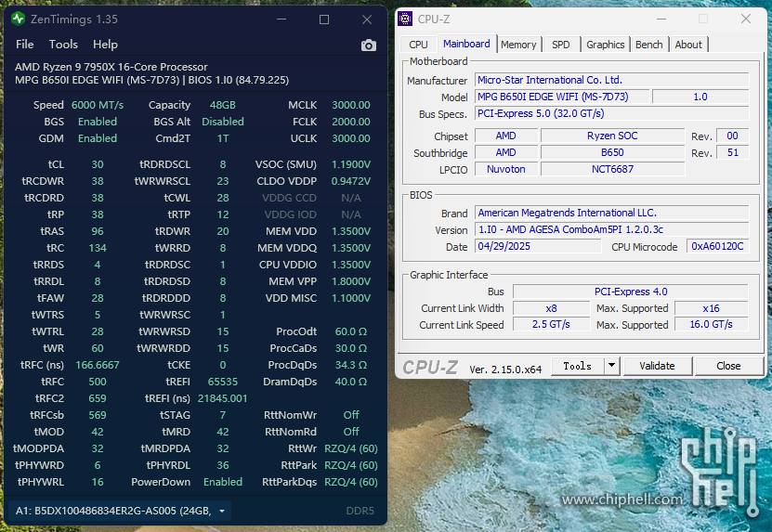Viewport: 772px width, 532px height.
Task: Click the CPU-Z chip icon in title bar
Action: [405, 19]
